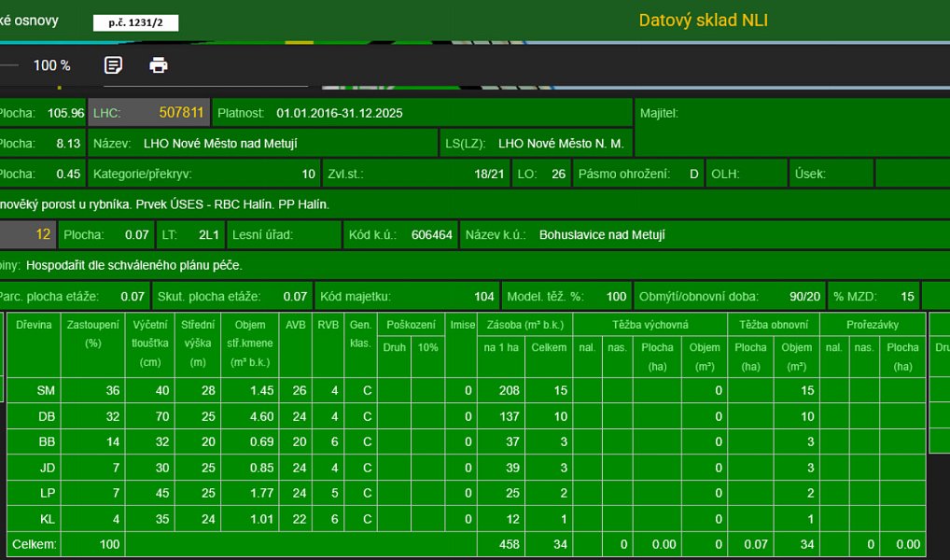Click the Těžba výchovná column header
The image size is (950, 560).
click(x=650, y=325)
